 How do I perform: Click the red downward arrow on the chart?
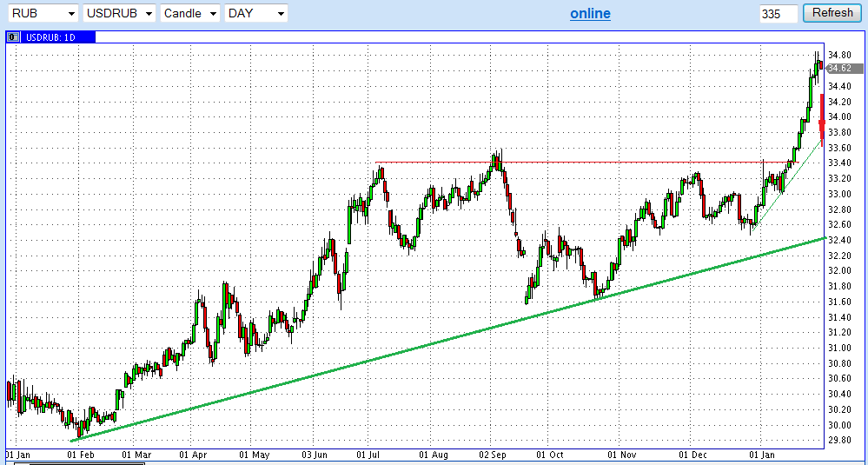point(821,117)
